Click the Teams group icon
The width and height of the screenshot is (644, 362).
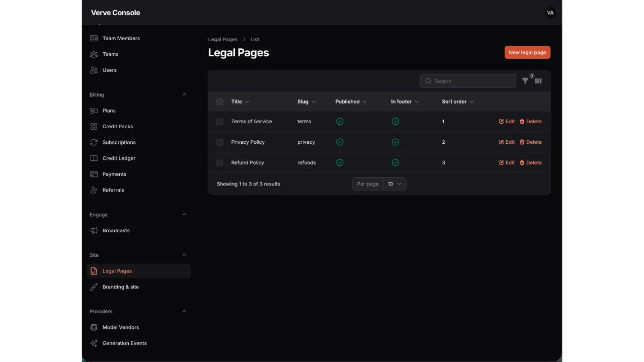coord(94,54)
